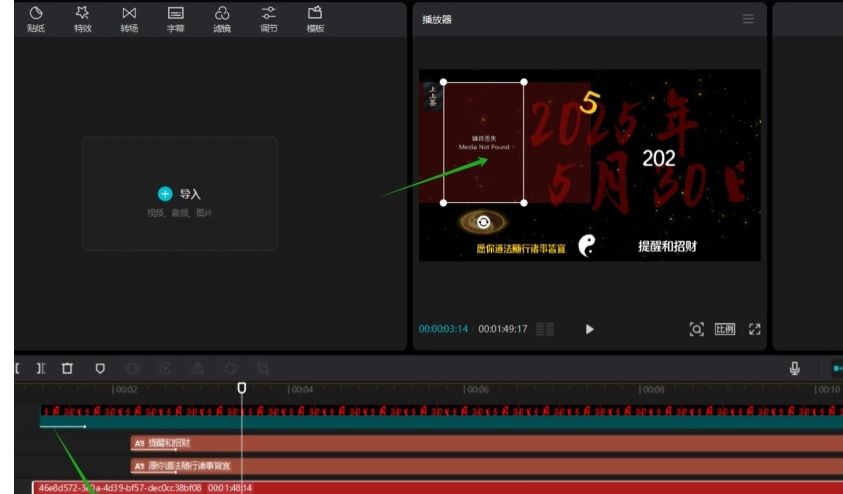Click the total duration 00:01:49:17
The height and width of the screenshot is (494, 843).
(503, 329)
